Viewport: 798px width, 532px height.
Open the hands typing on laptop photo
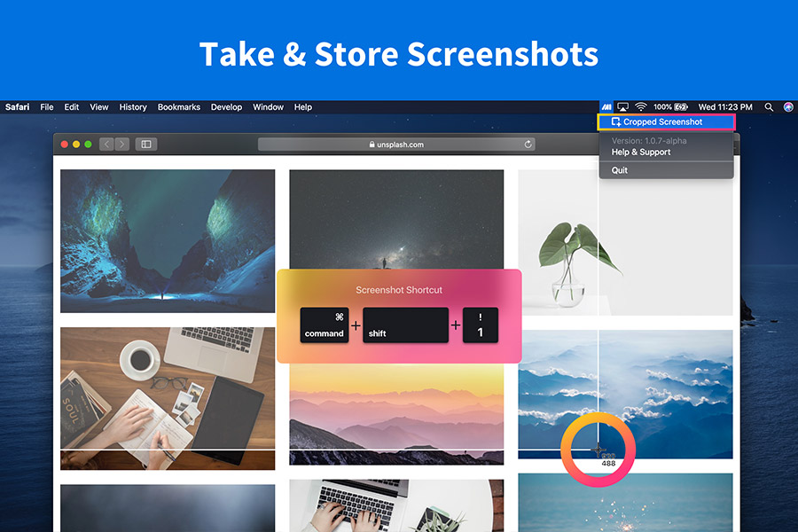point(396,505)
